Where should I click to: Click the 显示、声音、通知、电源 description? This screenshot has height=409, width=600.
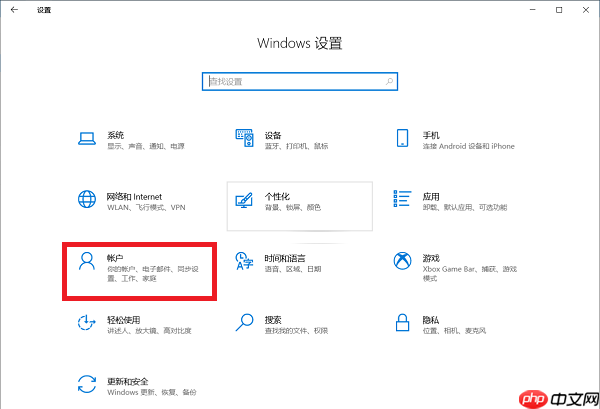tap(146, 146)
